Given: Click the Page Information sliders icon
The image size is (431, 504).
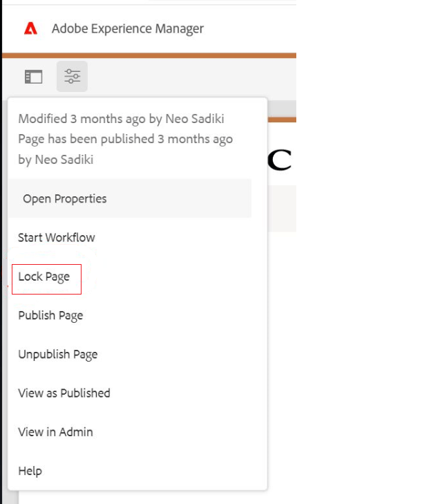Looking at the screenshot, I should pos(72,77).
